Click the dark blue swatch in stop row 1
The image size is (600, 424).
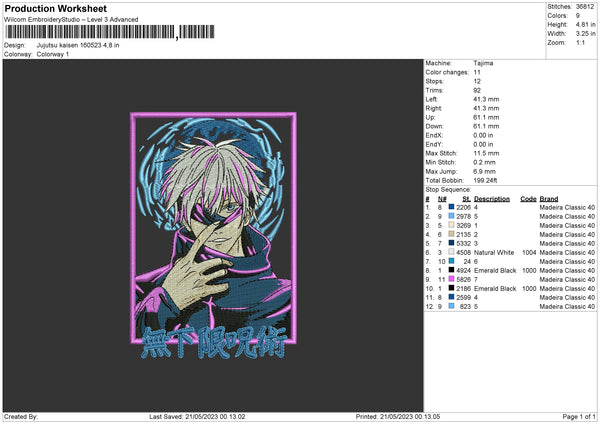(451, 207)
